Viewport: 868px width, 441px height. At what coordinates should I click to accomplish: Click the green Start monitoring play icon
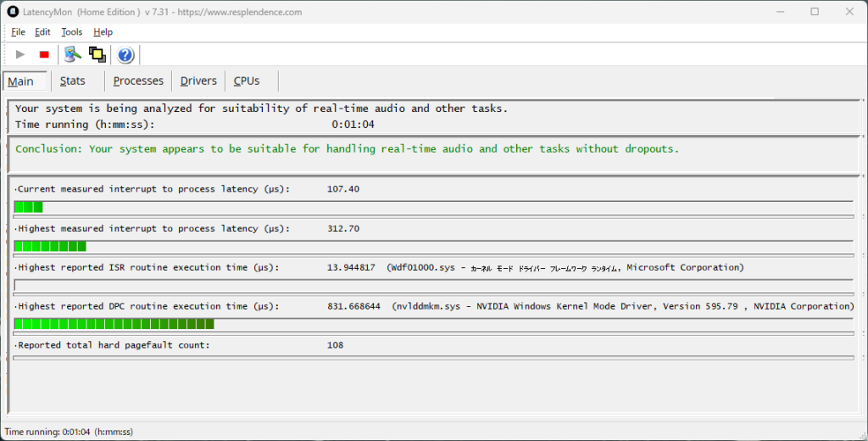click(x=20, y=55)
